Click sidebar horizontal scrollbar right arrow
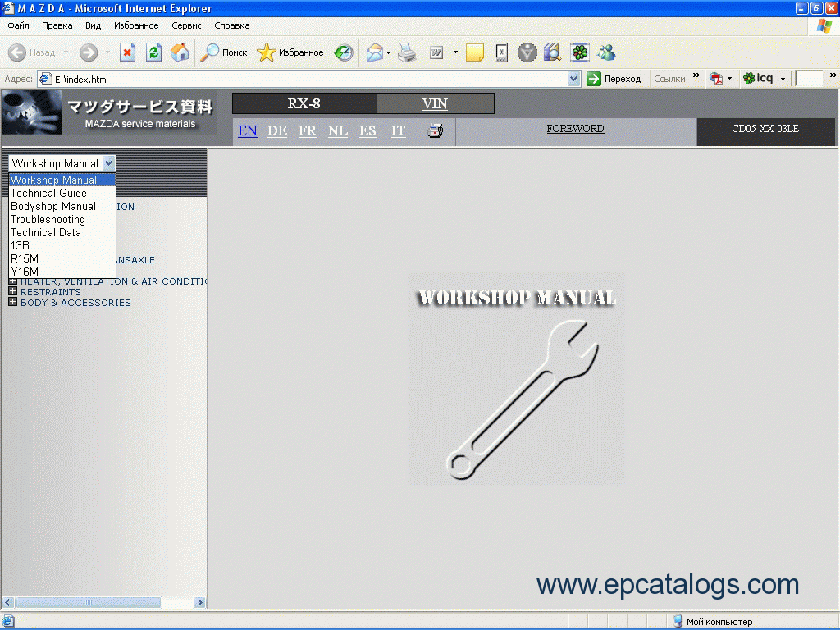This screenshot has width=840, height=630. 200,603
